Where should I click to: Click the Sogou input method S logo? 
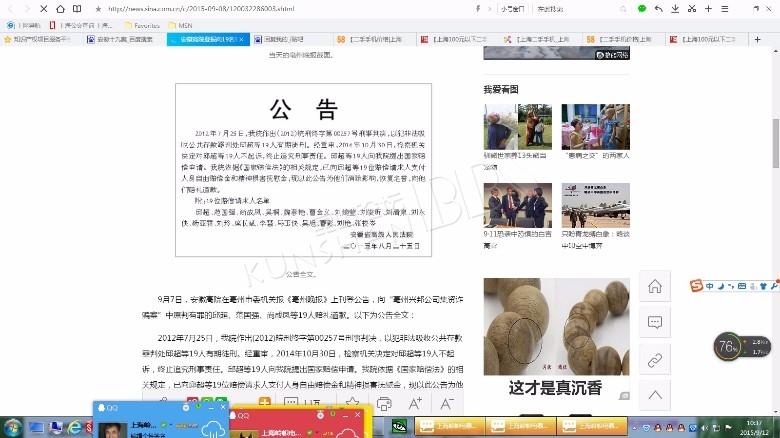(x=695, y=287)
